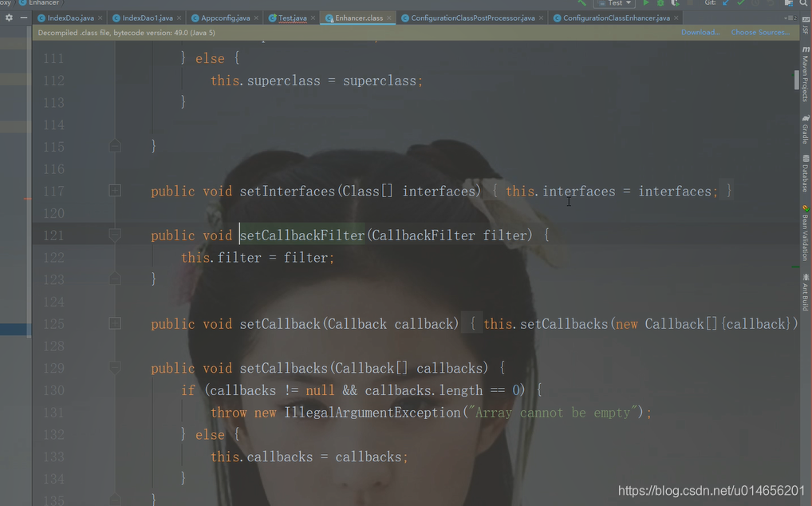Click "Array cannot be empty" string literal
Viewport: 812px width, 506px height.
coord(553,413)
